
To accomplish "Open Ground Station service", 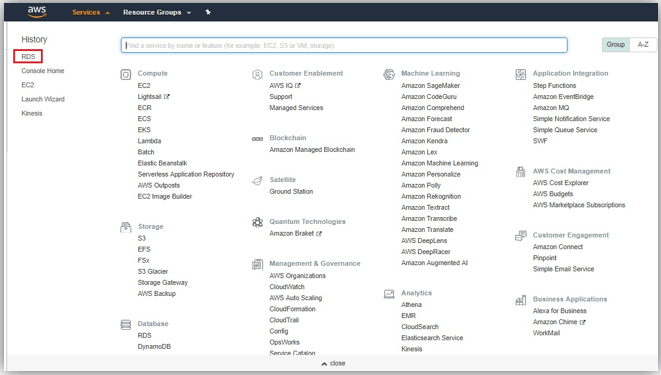I will (291, 191).
